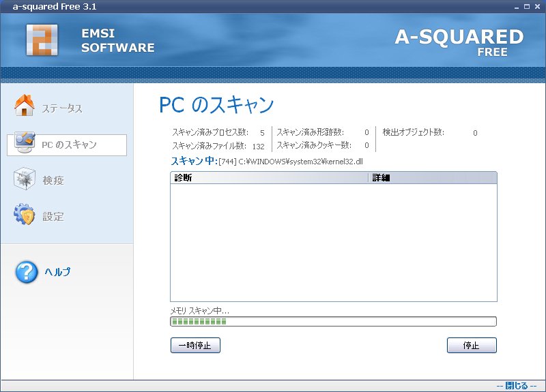Click the monitor scan icon in sidebar
This screenshot has width=546, height=392.
tap(25, 142)
